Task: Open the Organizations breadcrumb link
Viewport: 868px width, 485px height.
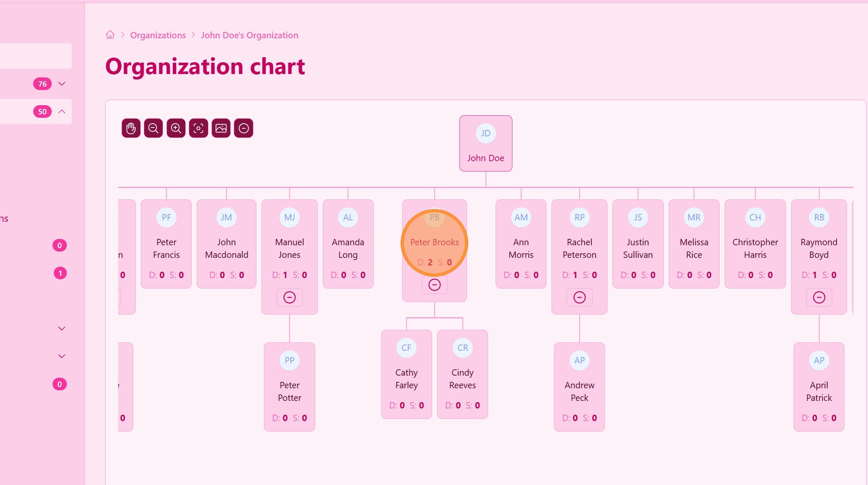Action: point(158,35)
